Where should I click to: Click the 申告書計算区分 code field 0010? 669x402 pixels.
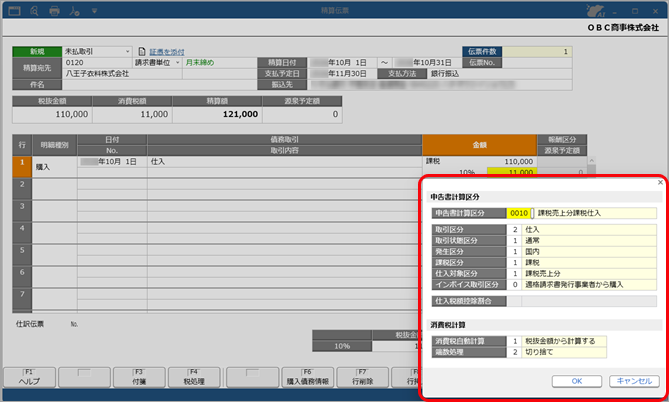518,213
